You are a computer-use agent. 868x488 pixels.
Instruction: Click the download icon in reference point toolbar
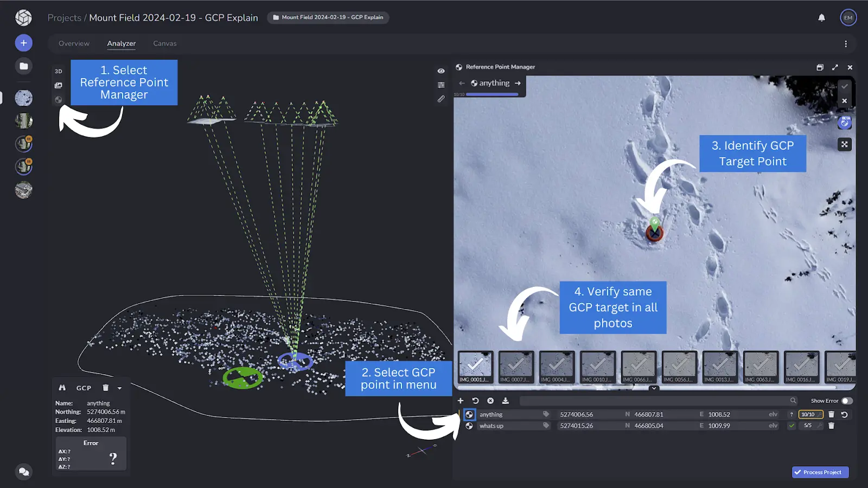click(506, 401)
